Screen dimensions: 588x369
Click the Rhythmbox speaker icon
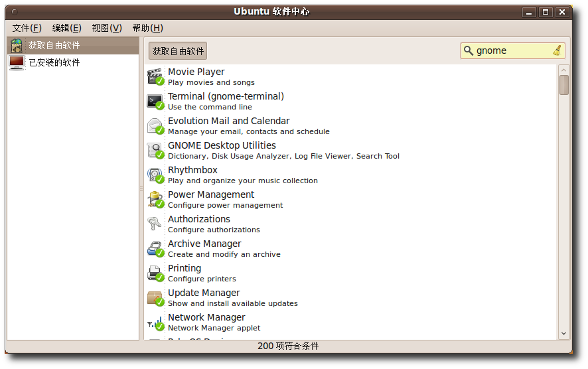[155, 175]
